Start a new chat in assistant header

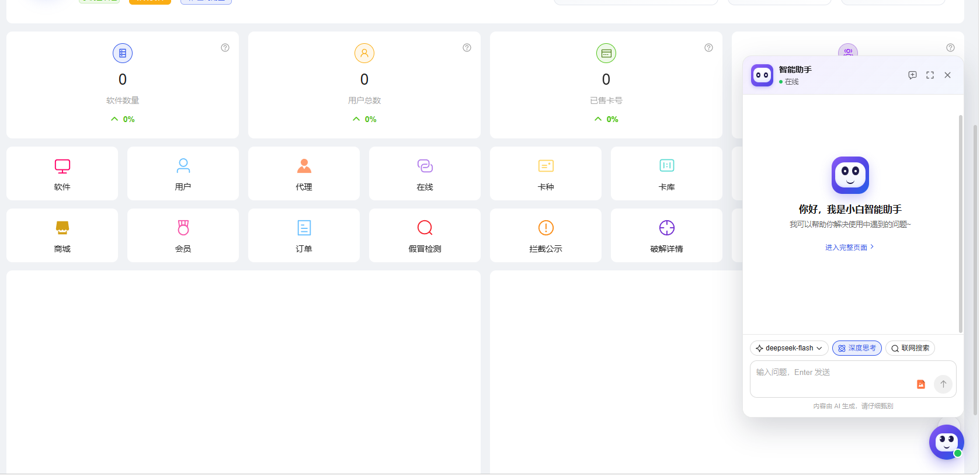tap(912, 75)
